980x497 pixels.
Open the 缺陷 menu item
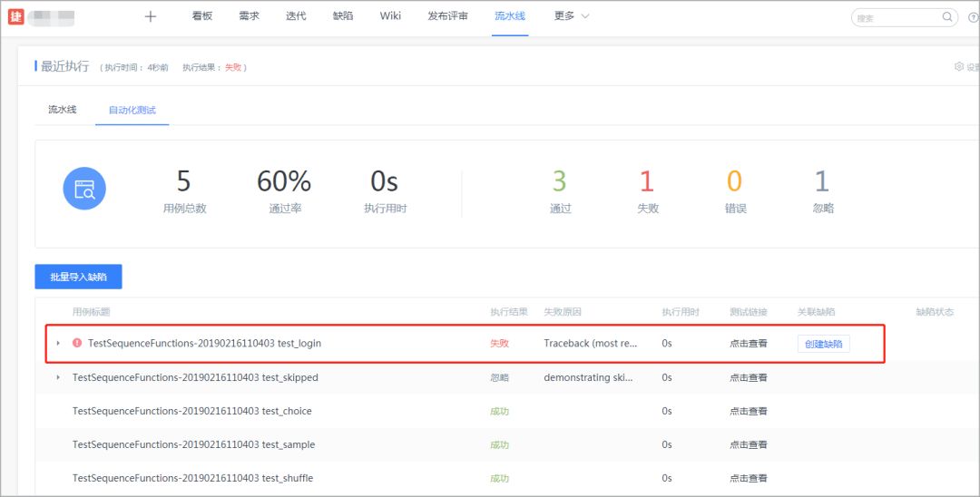343,16
